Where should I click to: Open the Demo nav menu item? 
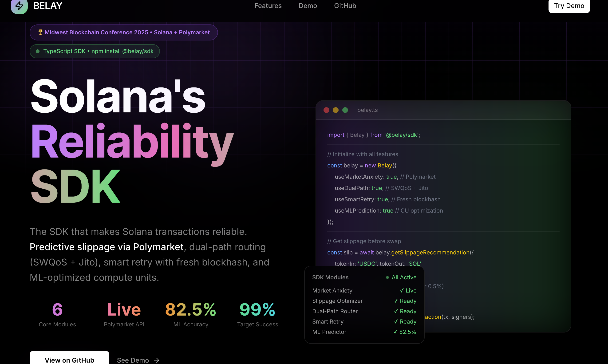click(308, 6)
